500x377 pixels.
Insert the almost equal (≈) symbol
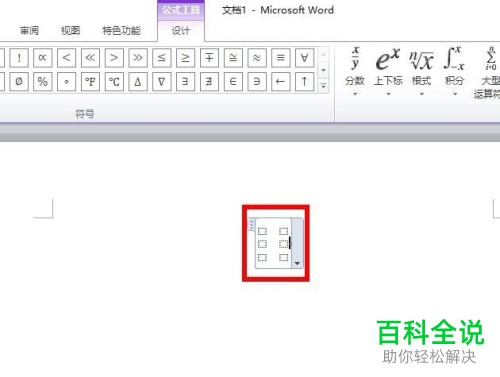pos(257,58)
